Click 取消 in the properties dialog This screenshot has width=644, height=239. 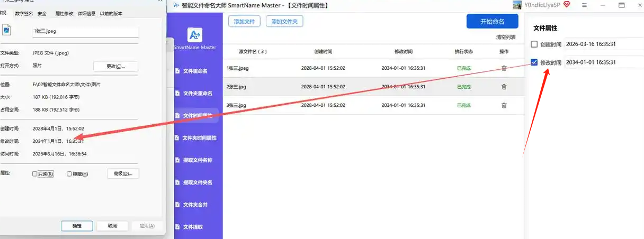point(112,226)
